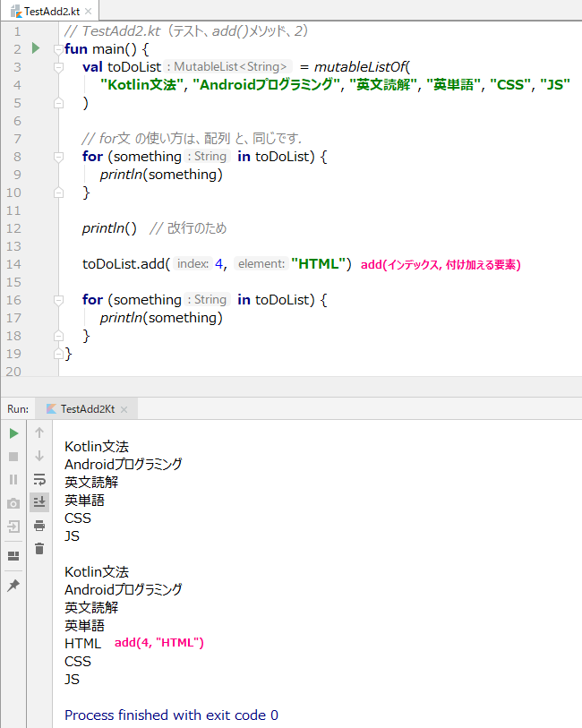The image size is (582, 728).
Task: Toggle soft-wrap in the console
Action: pos(39,479)
